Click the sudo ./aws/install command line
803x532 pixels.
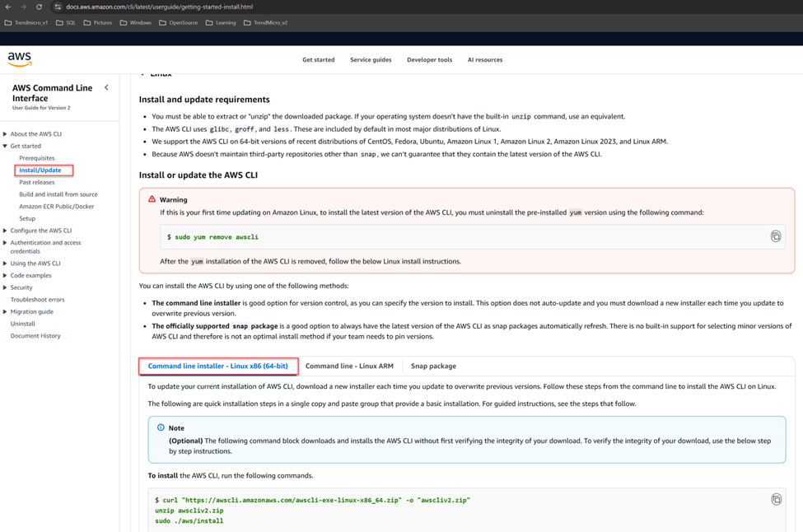pyautogui.click(x=189, y=520)
